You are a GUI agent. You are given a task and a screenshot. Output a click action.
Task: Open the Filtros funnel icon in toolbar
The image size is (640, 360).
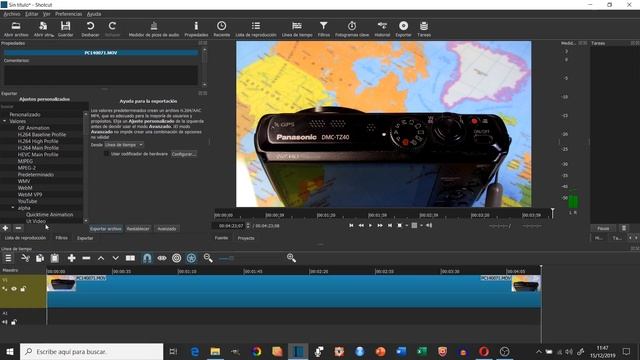(x=324, y=29)
